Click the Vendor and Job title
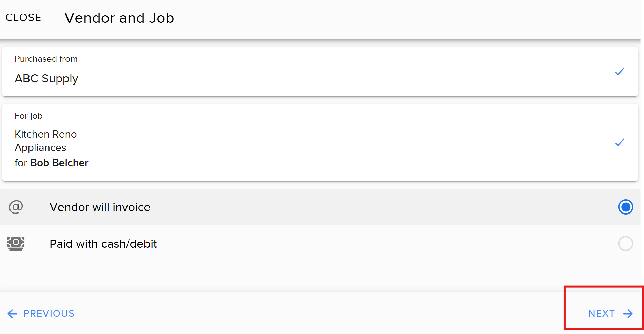The image size is (644, 334). pyautogui.click(x=119, y=18)
